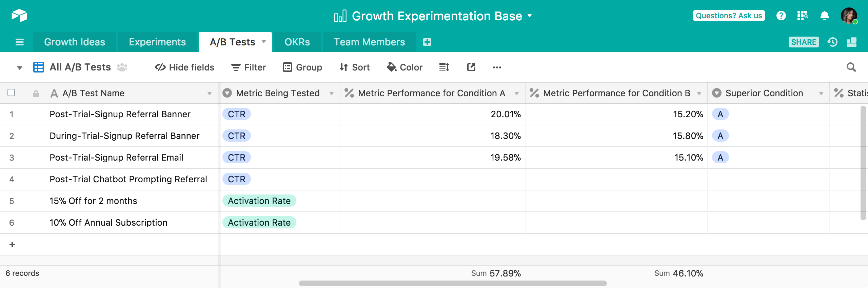
Task: Click the horizontal scrollbar at bottom
Action: tap(453, 283)
